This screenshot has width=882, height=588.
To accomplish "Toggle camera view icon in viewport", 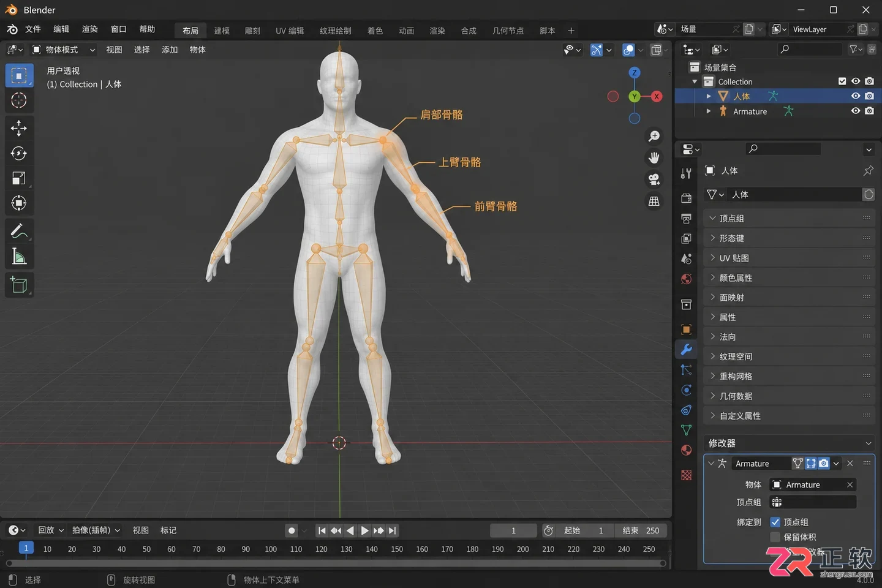I will click(x=654, y=179).
